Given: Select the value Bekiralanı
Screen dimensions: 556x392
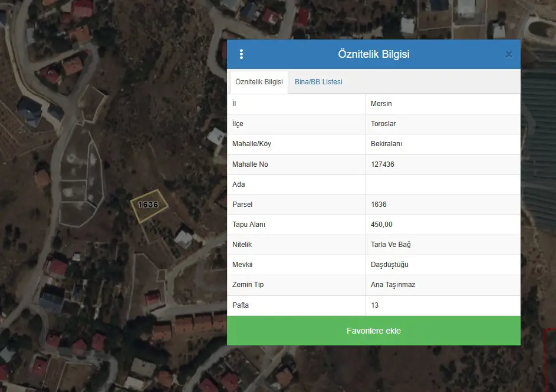Looking at the screenshot, I should pos(386,144).
